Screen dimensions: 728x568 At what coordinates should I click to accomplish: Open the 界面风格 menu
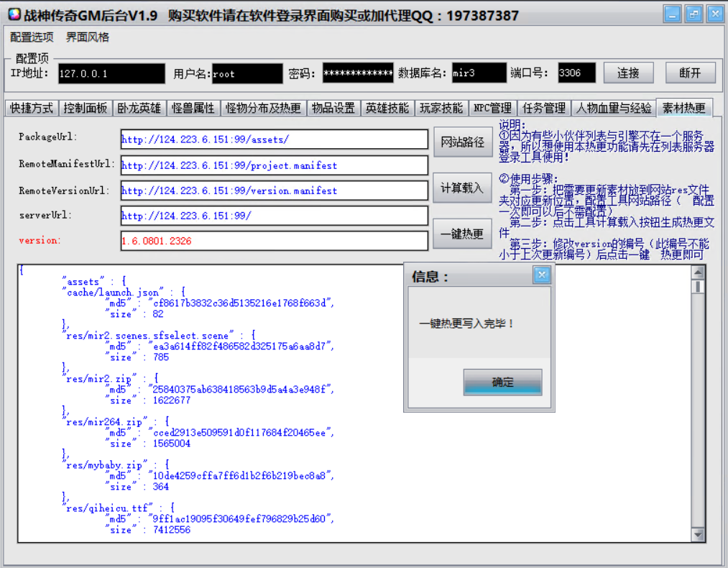(87, 37)
